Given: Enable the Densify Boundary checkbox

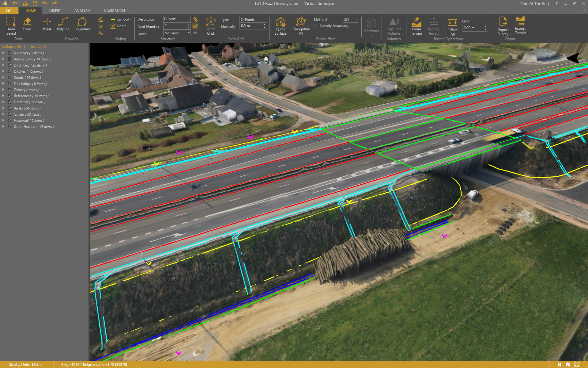Looking at the screenshot, I should click(x=317, y=26).
